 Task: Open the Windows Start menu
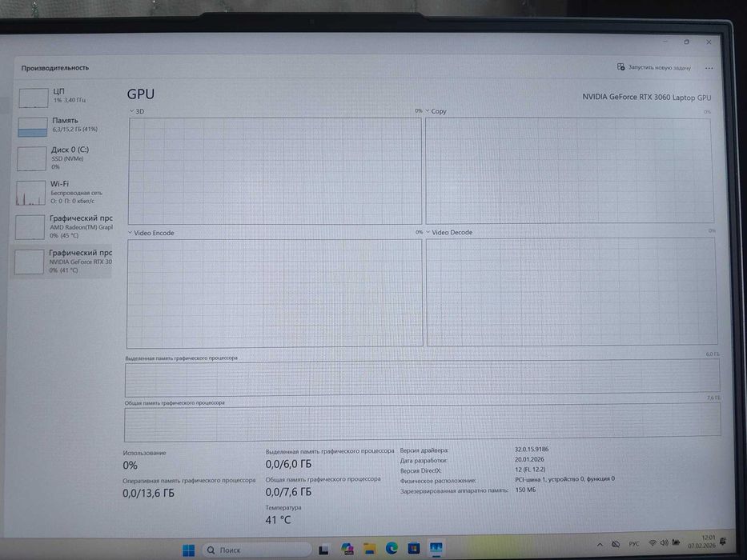189,550
